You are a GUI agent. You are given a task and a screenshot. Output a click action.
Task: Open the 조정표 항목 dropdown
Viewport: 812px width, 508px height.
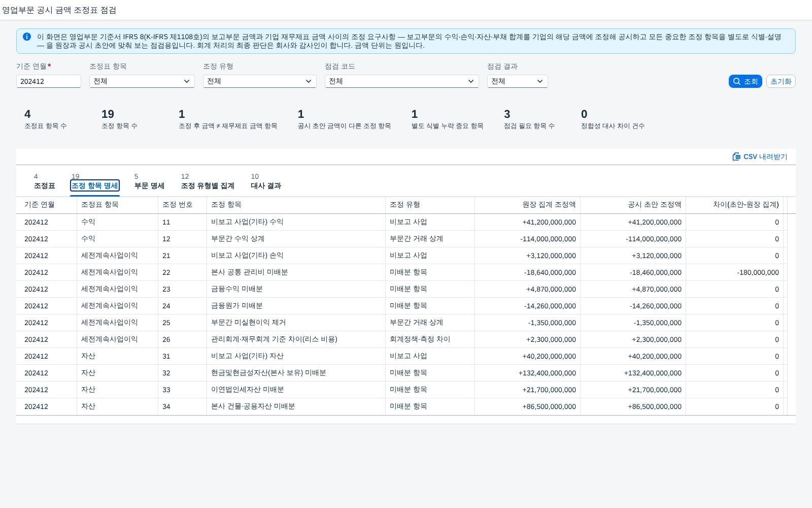(x=142, y=81)
